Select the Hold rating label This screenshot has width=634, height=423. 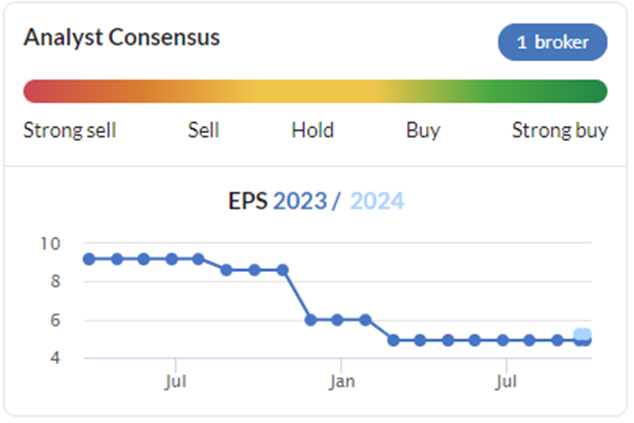pos(313,130)
